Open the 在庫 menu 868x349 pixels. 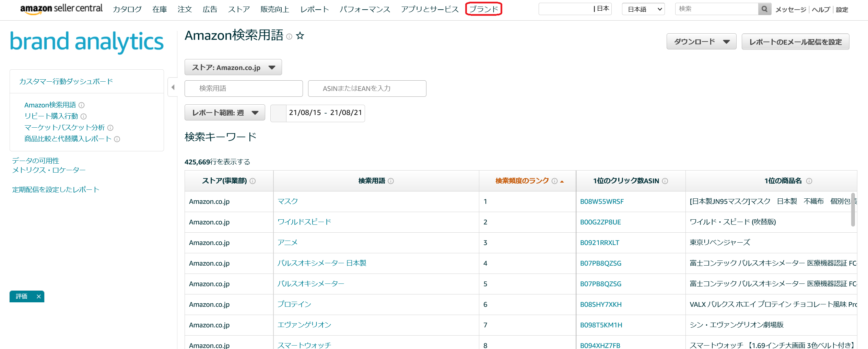coord(160,9)
